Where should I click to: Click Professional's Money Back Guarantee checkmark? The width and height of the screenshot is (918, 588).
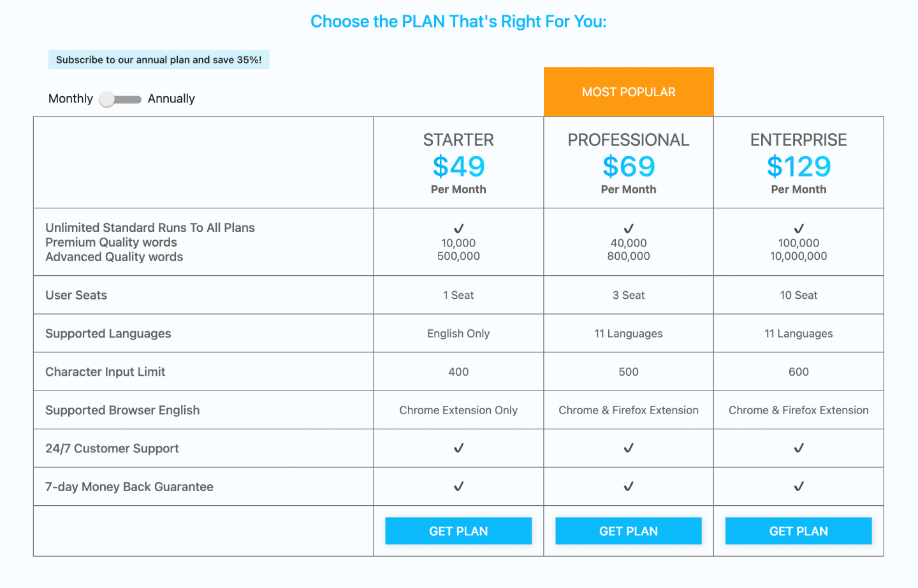coord(629,486)
